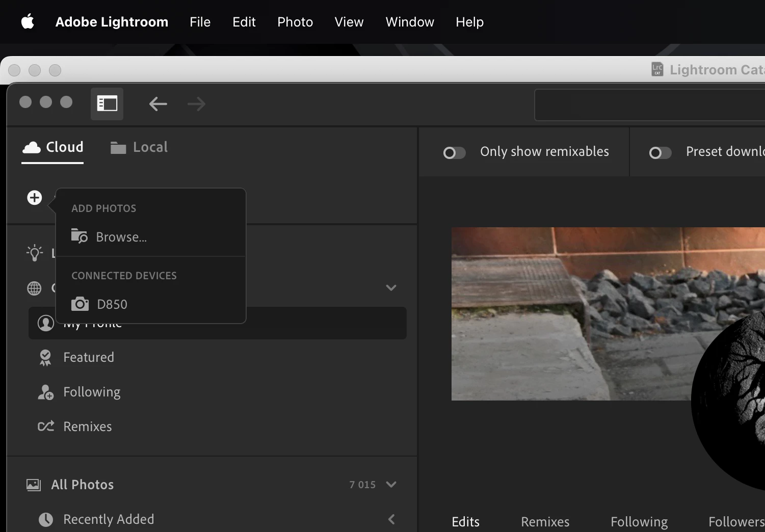Switch to the Local tab

coord(139,147)
